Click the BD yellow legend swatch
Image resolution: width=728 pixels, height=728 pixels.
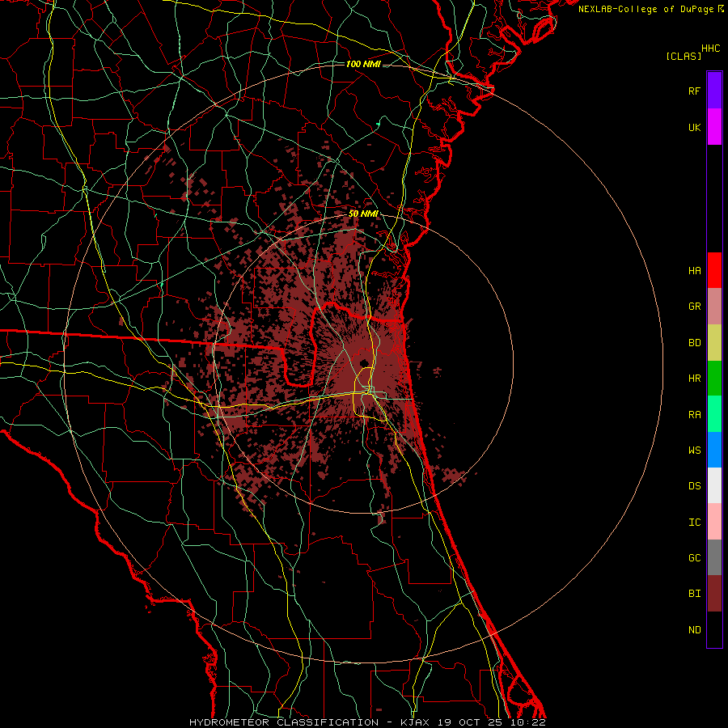tap(714, 343)
